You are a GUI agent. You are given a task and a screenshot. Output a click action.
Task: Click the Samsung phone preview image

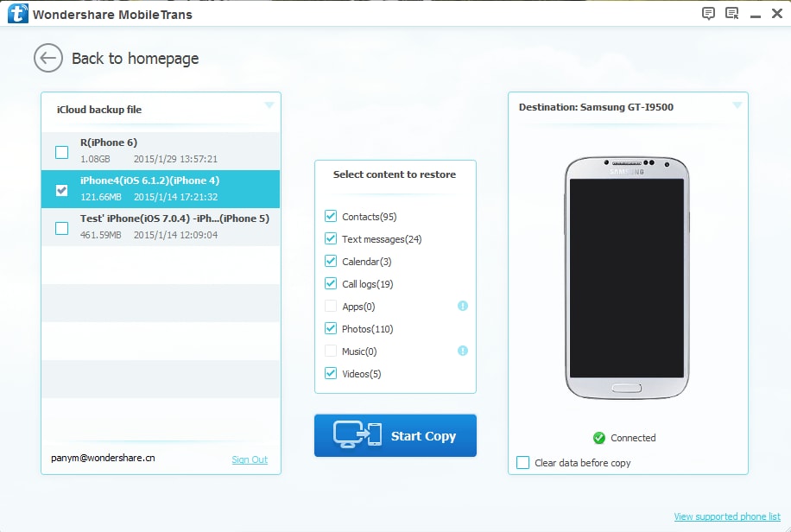pos(628,276)
